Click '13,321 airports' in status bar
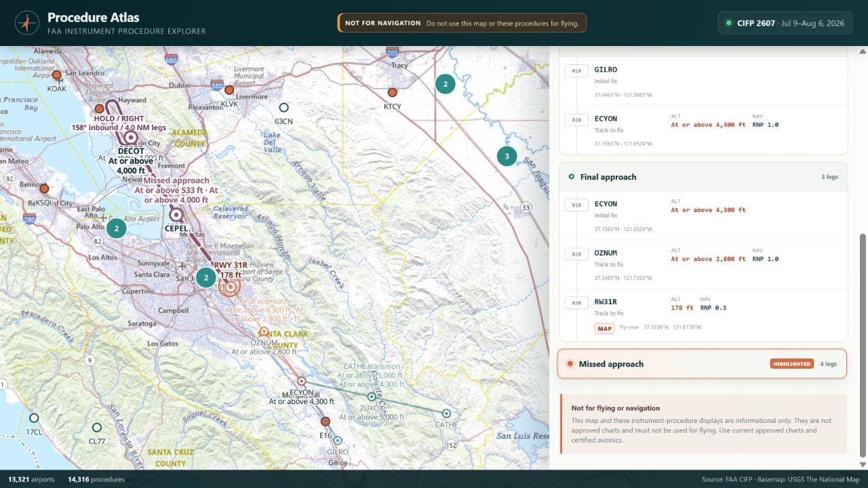Viewport: 868px width, 488px height. pyautogui.click(x=31, y=479)
